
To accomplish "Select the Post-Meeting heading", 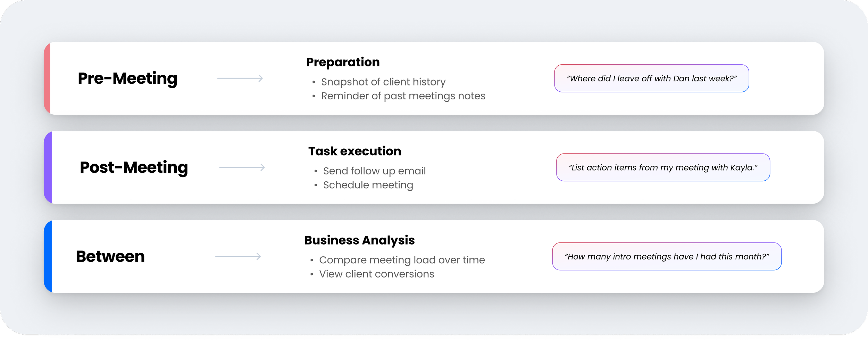I will click(134, 168).
